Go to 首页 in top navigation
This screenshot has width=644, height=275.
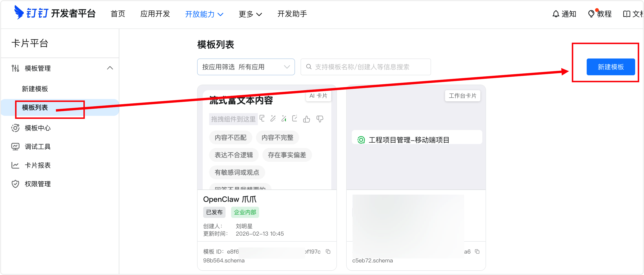[x=118, y=14]
